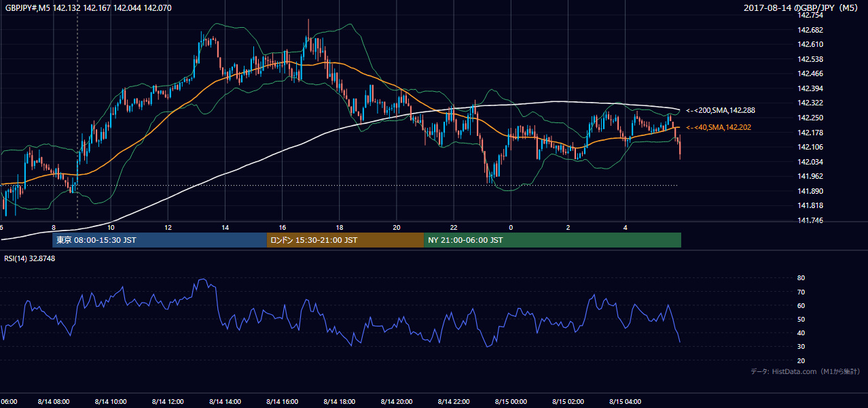
Task: Click hour label 18 under price chart
Action: [x=339, y=228]
